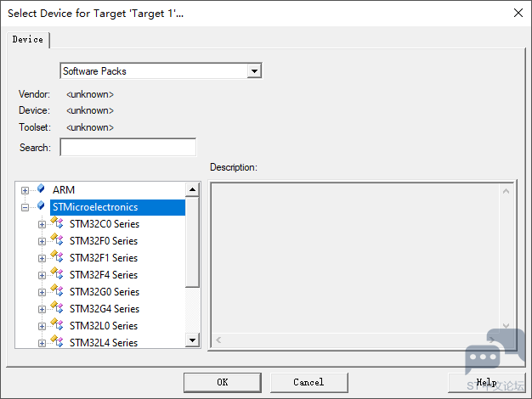Image resolution: width=532 pixels, height=399 pixels.
Task: Click the Cancel button
Action: click(x=308, y=382)
